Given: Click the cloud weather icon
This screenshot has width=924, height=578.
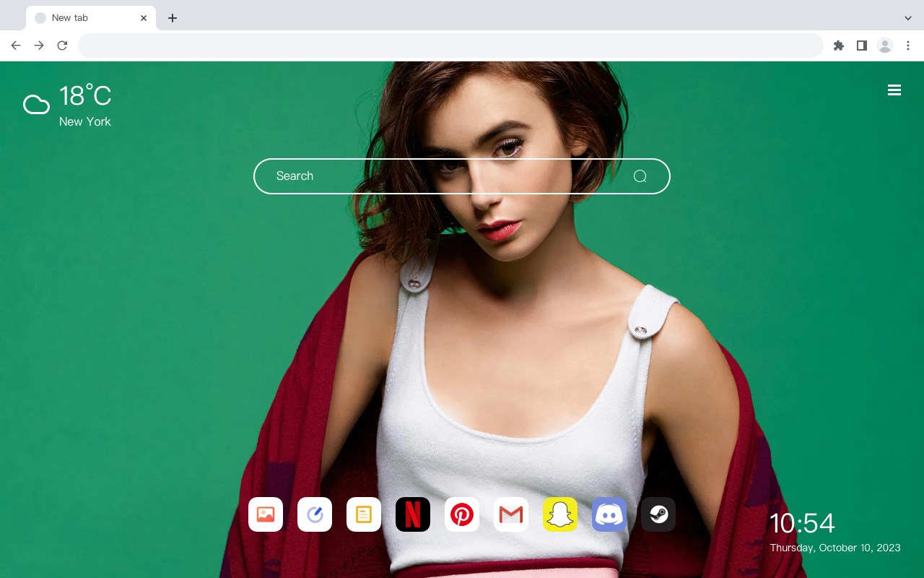Looking at the screenshot, I should click(x=36, y=105).
